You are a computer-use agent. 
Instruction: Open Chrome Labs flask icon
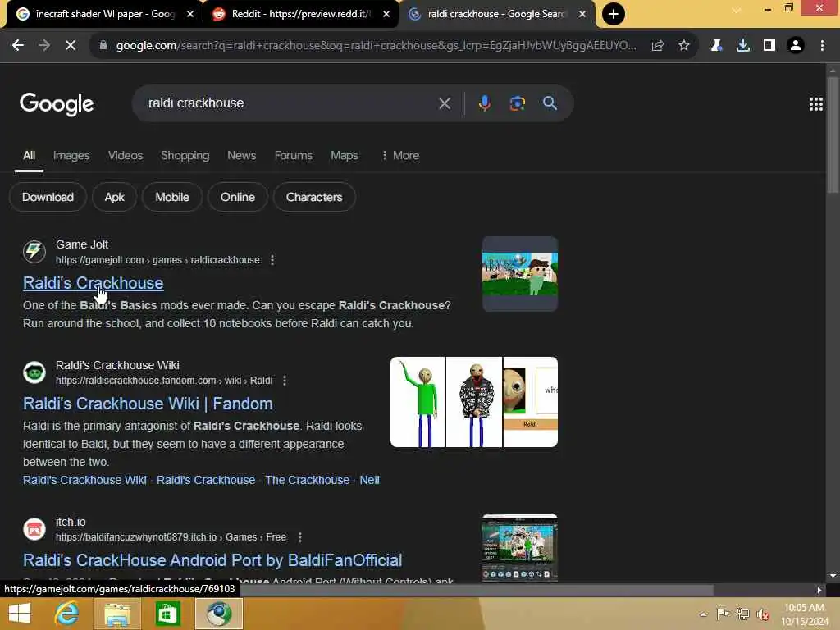click(x=716, y=46)
